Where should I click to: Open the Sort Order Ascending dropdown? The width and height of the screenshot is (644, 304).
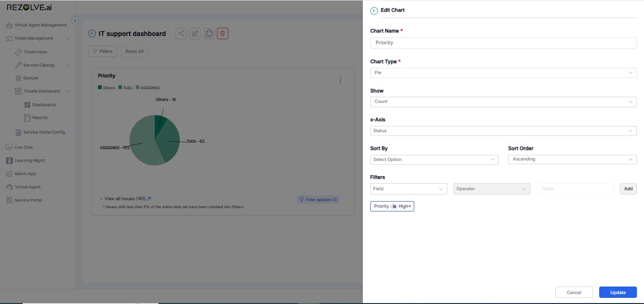(572, 160)
